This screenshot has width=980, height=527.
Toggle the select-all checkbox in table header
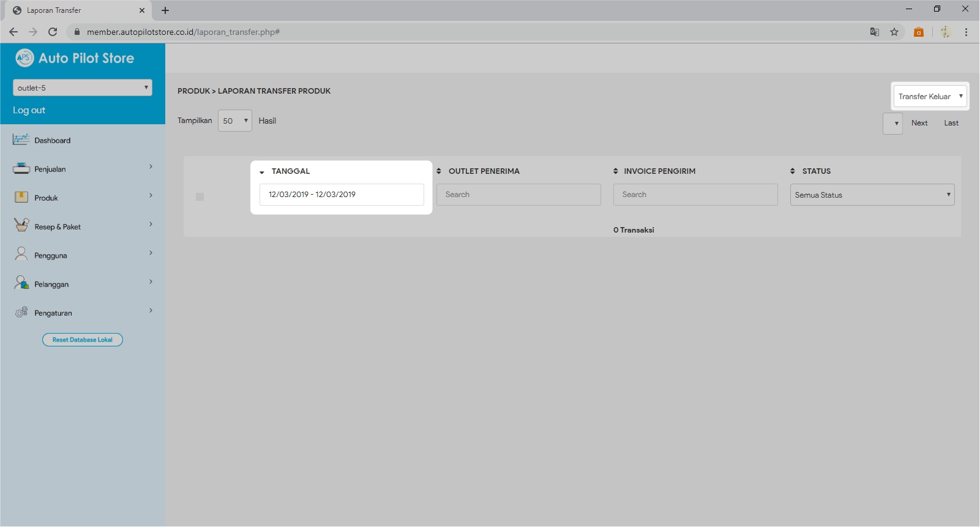pyautogui.click(x=200, y=196)
